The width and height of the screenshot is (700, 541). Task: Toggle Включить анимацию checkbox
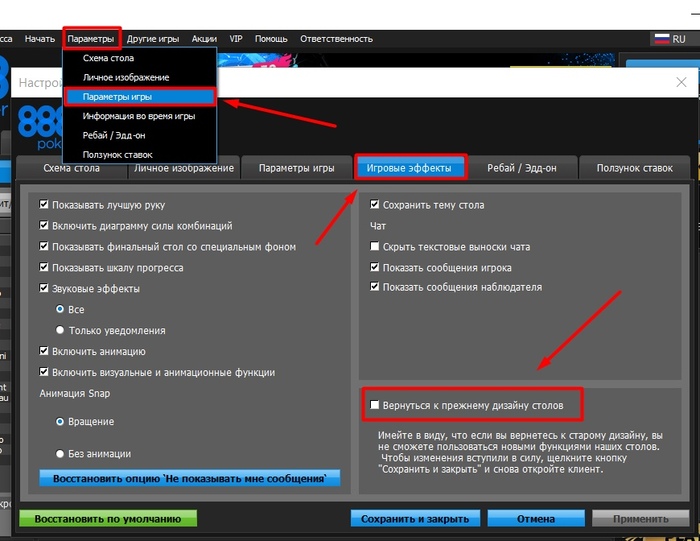point(44,351)
